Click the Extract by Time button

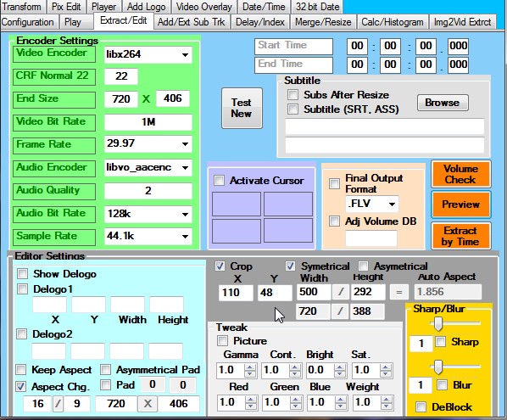pos(460,236)
